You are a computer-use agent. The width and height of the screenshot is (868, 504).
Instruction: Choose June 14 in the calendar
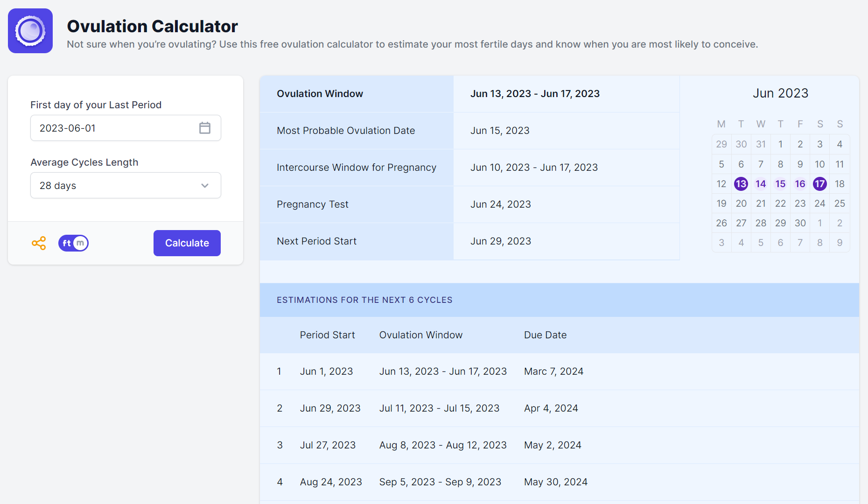(761, 184)
